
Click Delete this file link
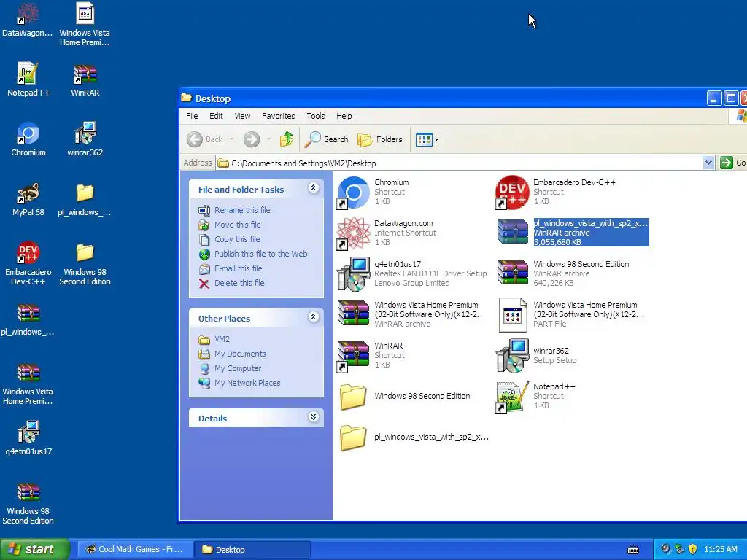point(239,283)
